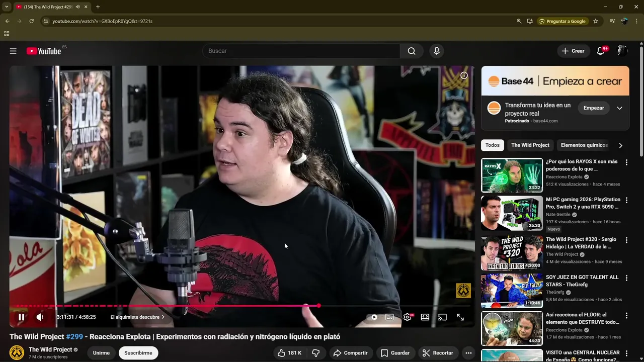644x362 pixels.
Task: Show more filter chips with arrow
Action: pos(620,145)
